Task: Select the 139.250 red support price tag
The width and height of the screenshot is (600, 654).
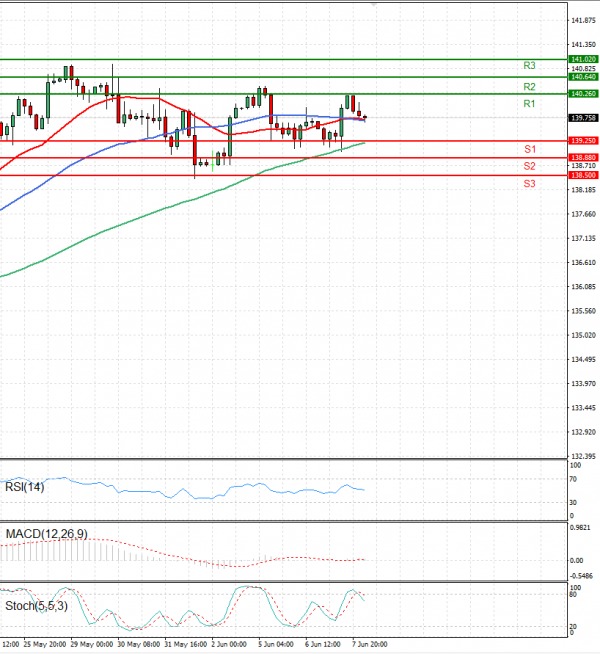Action: tap(583, 141)
